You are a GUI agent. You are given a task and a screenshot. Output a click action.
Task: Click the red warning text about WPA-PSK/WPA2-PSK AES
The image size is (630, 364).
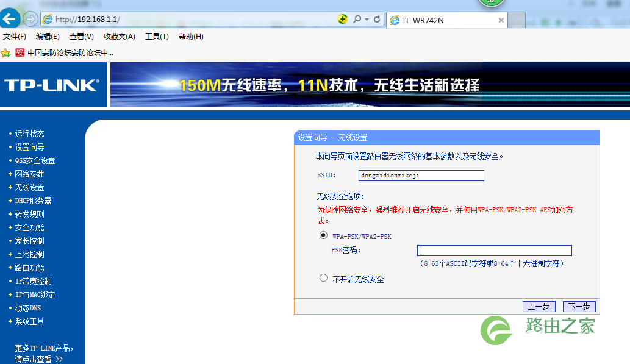point(445,215)
